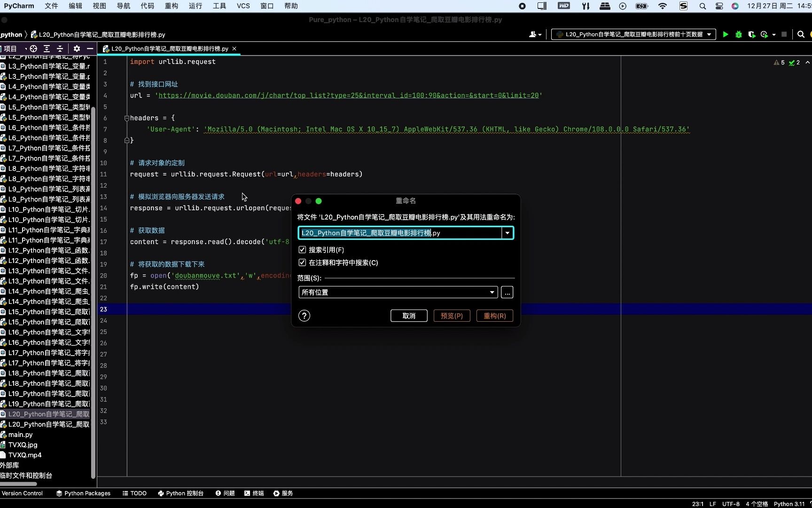Open the douban.com URL link on line 4
Image resolution: width=812 pixels, height=508 pixels.
tap(349, 95)
